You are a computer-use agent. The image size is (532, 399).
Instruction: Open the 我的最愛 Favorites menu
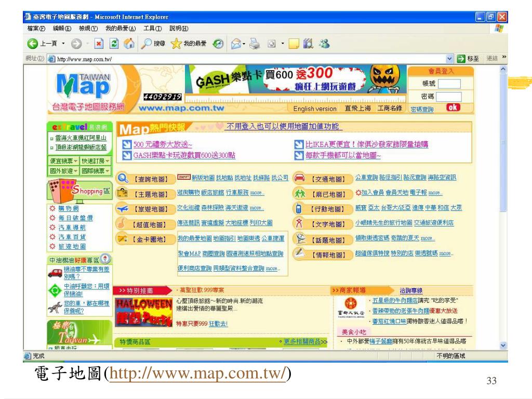pyautogui.click(x=121, y=29)
